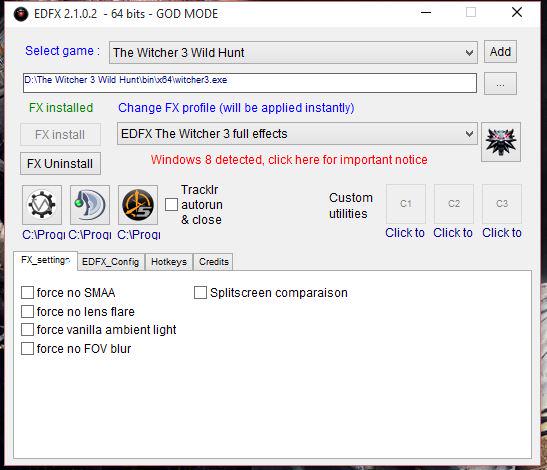Screen dimensions: 547x470
Task: Open the FX profile dropdown
Action: (297, 134)
